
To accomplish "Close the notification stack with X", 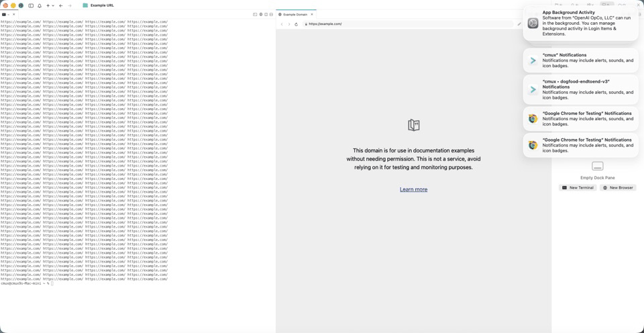I will point(638,5).
